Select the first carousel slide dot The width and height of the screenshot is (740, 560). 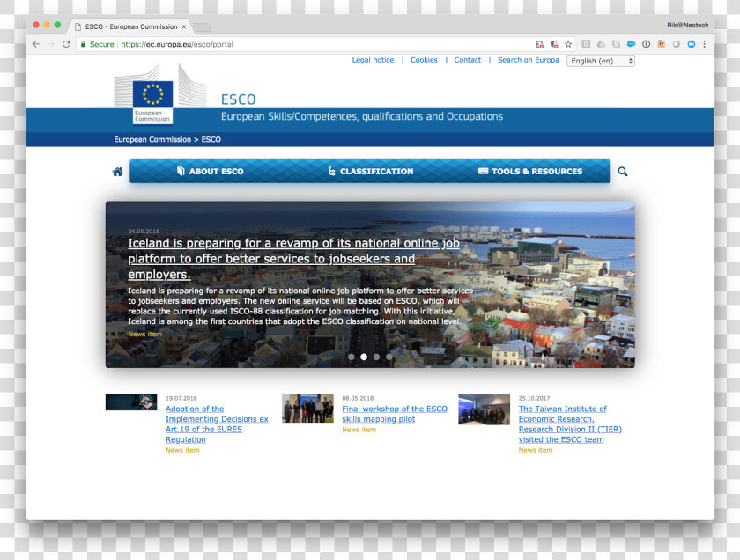(x=351, y=357)
